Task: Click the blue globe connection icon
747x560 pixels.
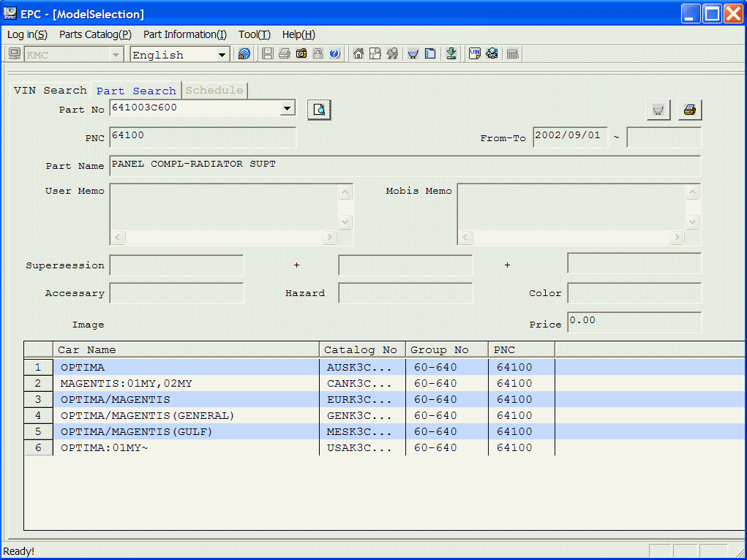Action: click(244, 54)
